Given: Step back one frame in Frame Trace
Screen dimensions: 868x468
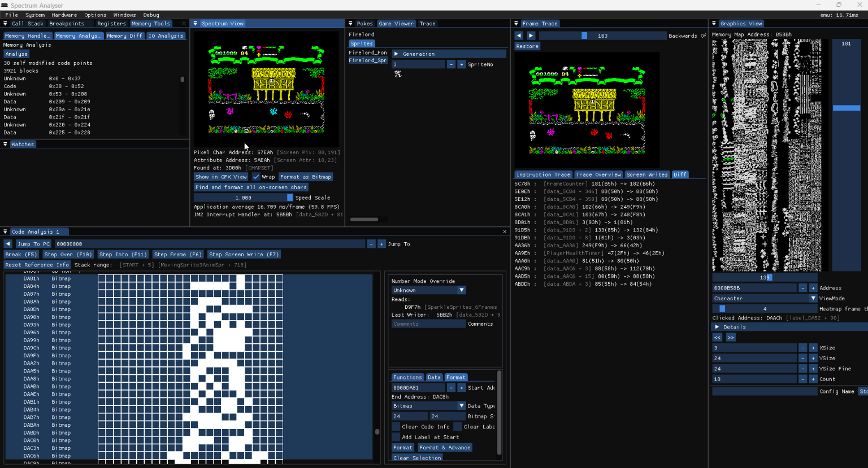Looking at the screenshot, I should point(518,35).
